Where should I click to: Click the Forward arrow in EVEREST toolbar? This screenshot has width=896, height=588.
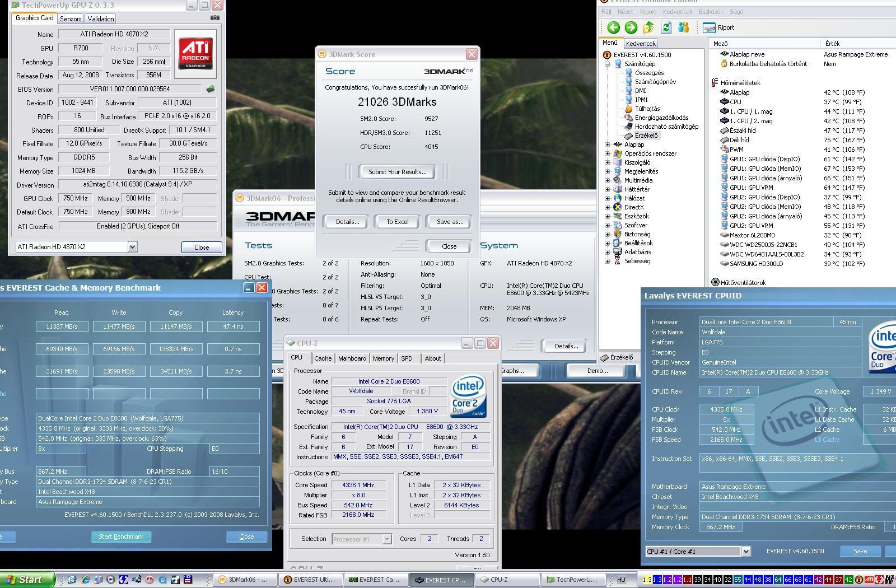click(x=631, y=27)
